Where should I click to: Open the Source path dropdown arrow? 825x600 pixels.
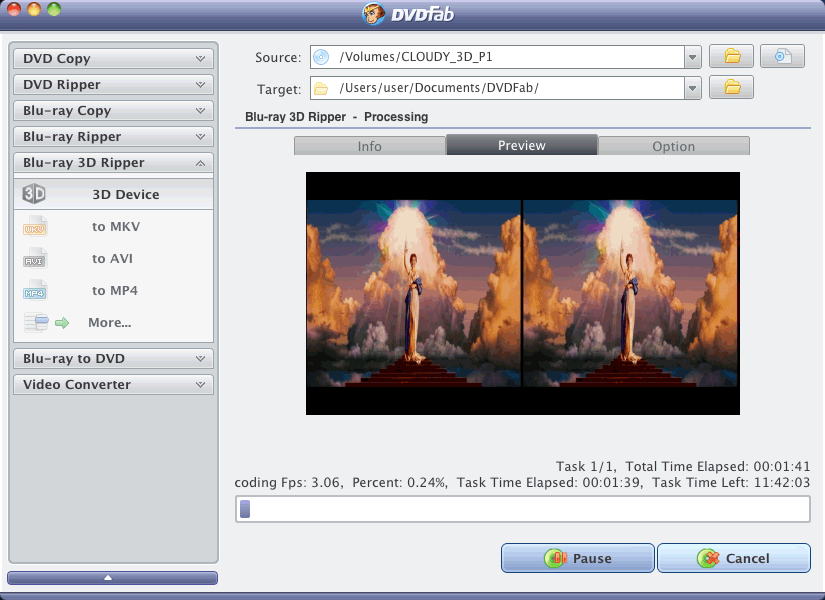(x=692, y=57)
